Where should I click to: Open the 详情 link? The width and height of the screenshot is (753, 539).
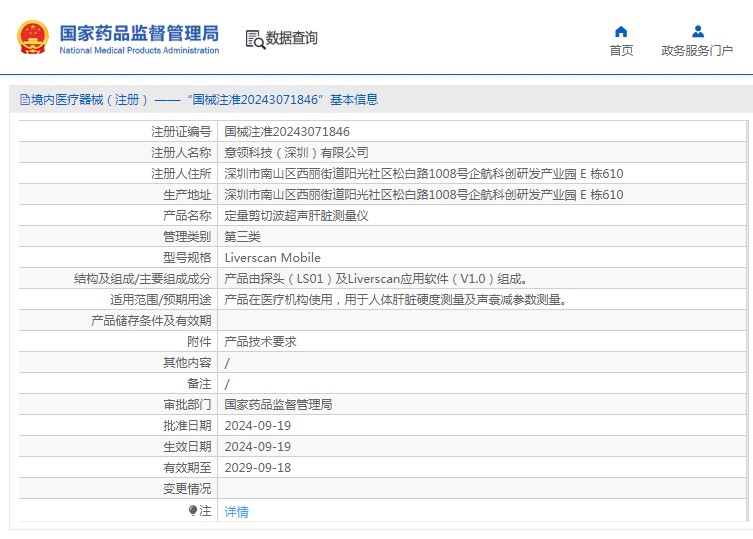pos(237,512)
